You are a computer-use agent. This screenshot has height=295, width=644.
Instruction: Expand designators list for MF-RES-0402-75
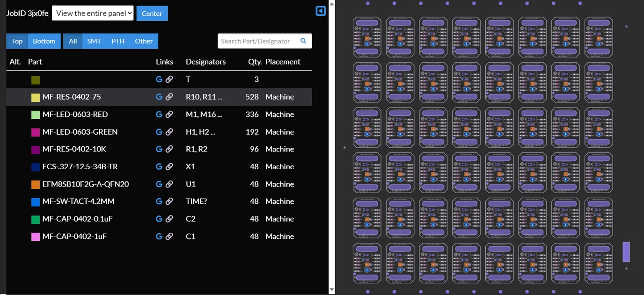(204, 97)
